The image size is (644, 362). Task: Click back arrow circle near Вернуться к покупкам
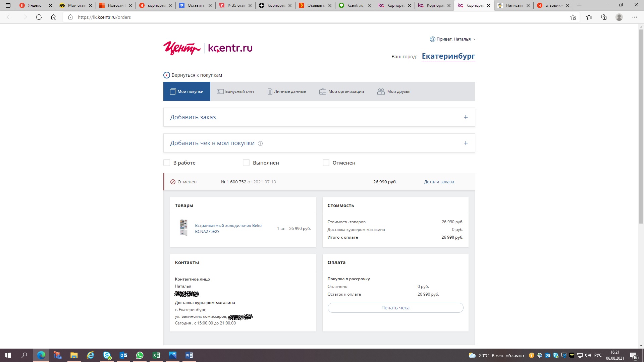(167, 75)
